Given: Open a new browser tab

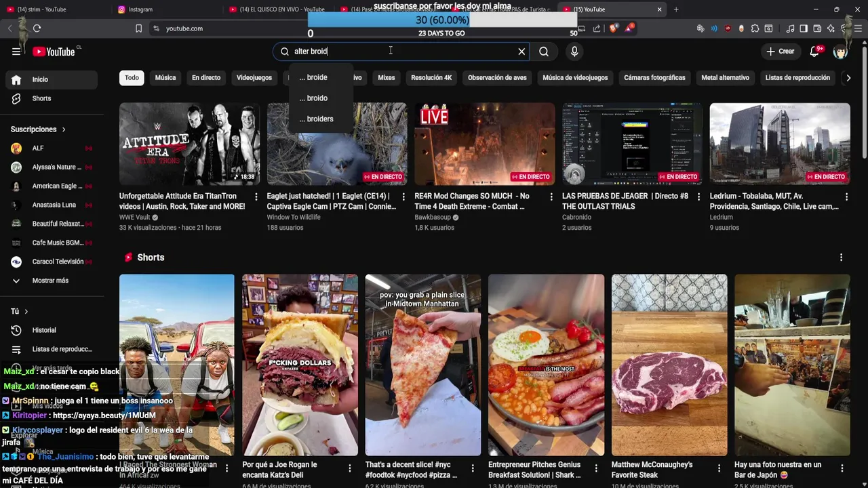Looking at the screenshot, I should click(x=676, y=9).
